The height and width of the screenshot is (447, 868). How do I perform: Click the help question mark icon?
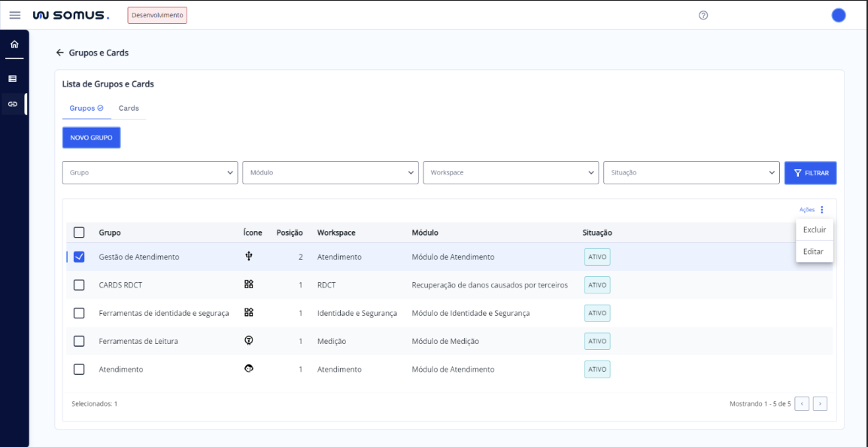pyautogui.click(x=703, y=15)
